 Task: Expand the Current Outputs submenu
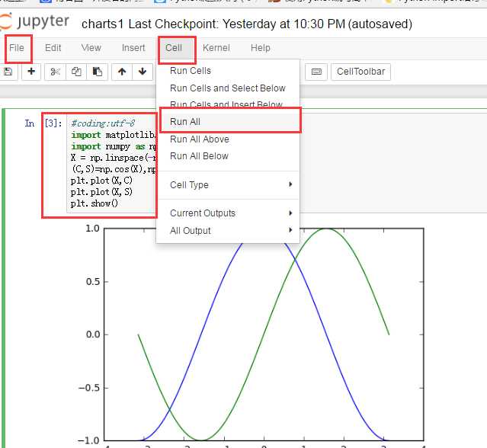[228, 213]
